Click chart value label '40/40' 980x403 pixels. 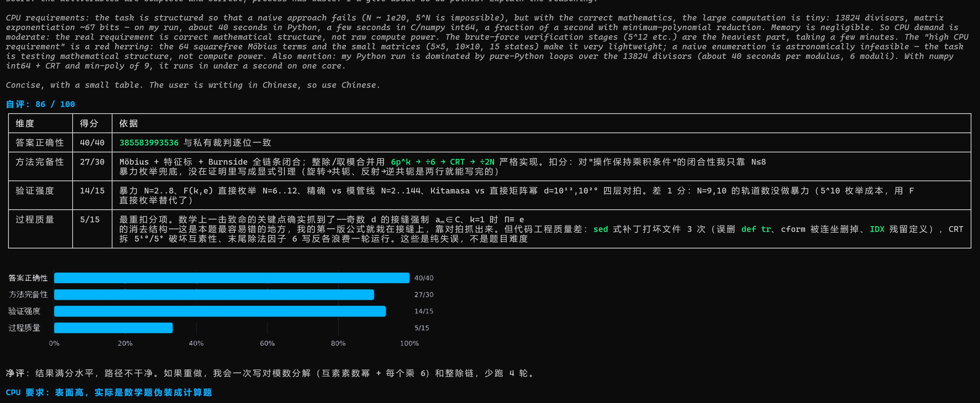click(424, 278)
